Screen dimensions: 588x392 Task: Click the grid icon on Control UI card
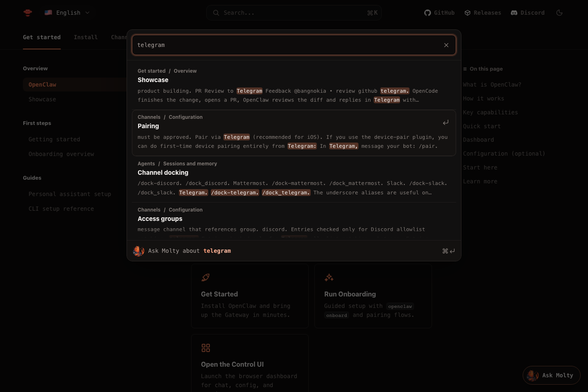[x=206, y=348]
